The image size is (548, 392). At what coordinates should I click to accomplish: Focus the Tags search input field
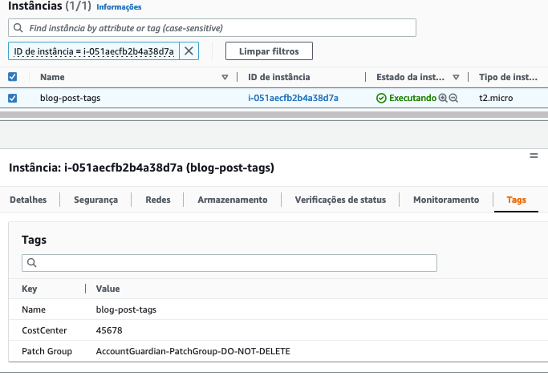(x=229, y=263)
